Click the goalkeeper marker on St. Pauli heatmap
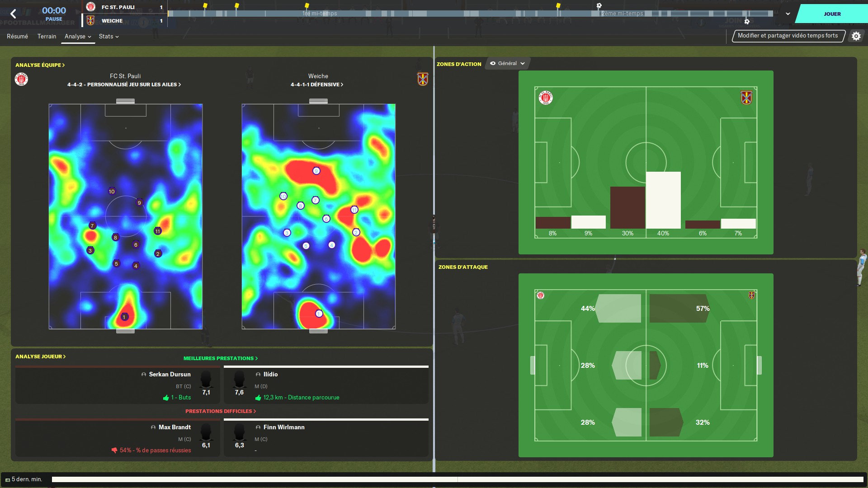This screenshot has width=868, height=488. [x=124, y=317]
